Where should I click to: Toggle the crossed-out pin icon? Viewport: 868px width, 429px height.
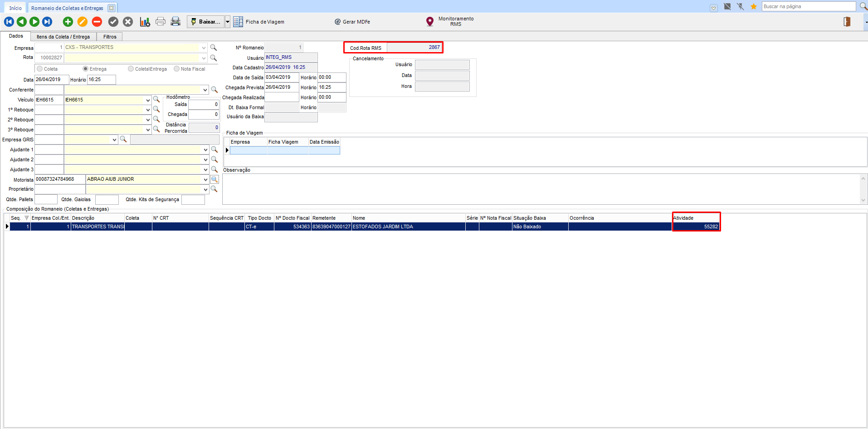741,6
